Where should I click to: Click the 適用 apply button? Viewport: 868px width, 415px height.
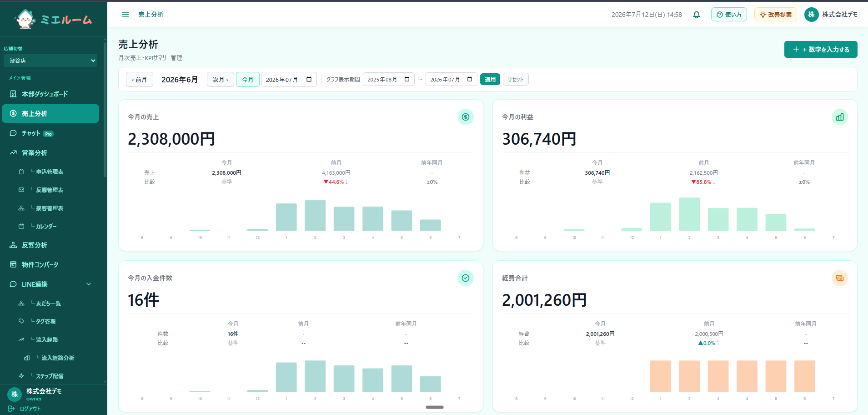click(490, 80)
